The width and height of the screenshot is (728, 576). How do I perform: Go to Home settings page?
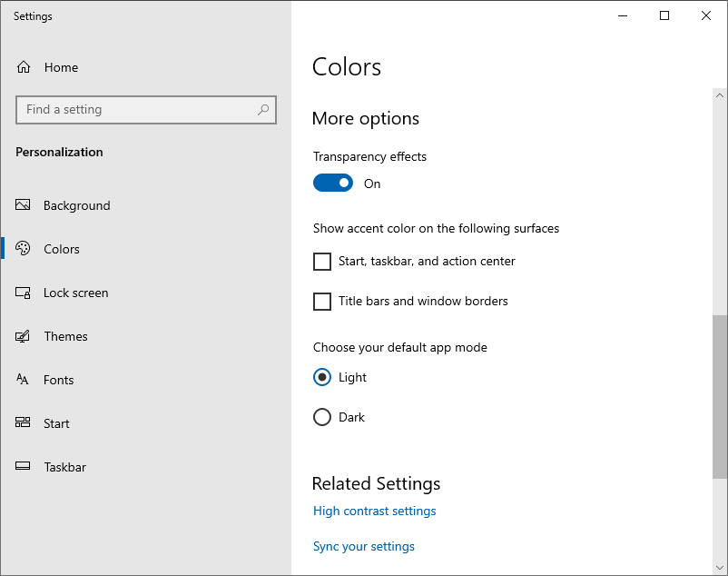pos(62,67)
